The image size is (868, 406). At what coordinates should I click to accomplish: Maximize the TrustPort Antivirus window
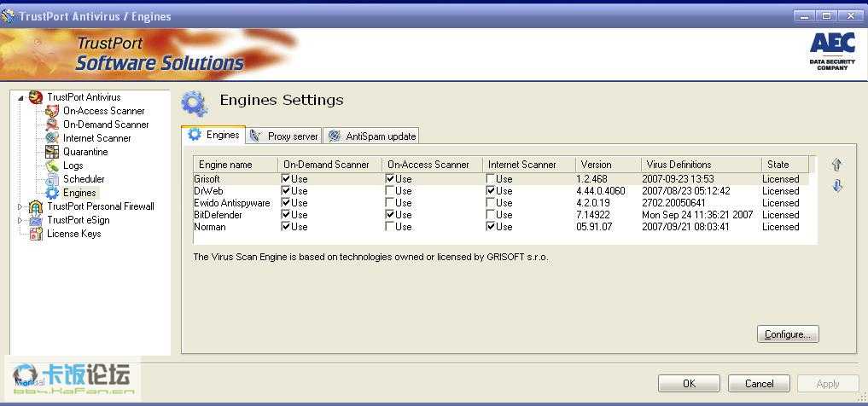pos(826,16)
